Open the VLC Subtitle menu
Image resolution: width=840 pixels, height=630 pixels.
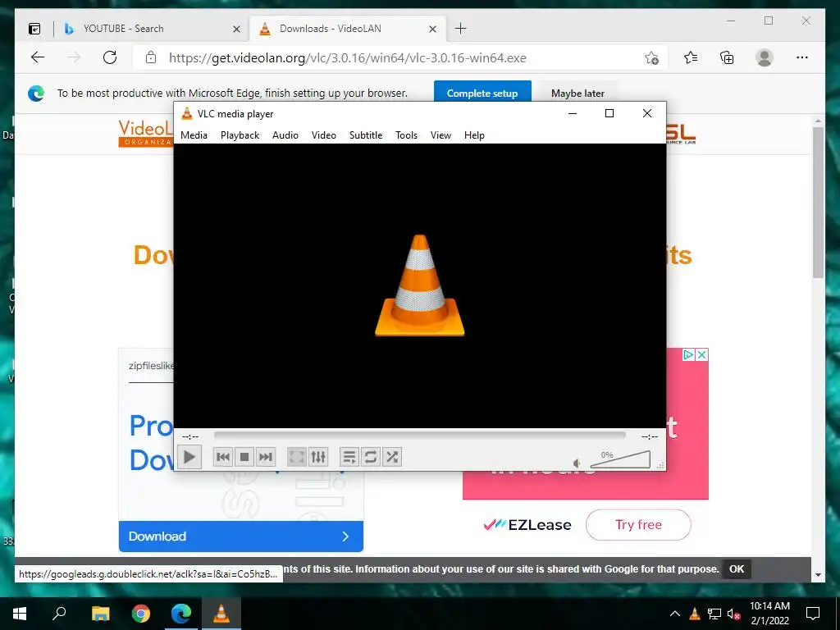[366, 135]
